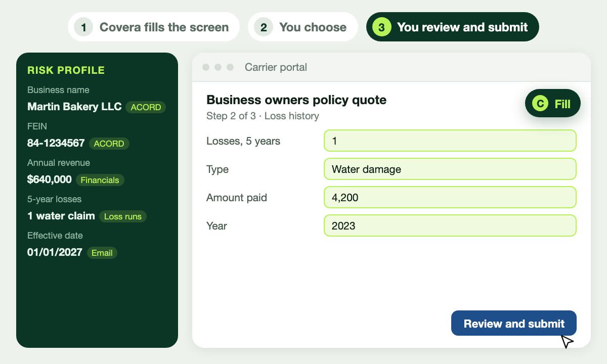Click the RISK PROFILE heading
Screen dimensions: 607x364
pyautogui.click(x=66, y=70)
